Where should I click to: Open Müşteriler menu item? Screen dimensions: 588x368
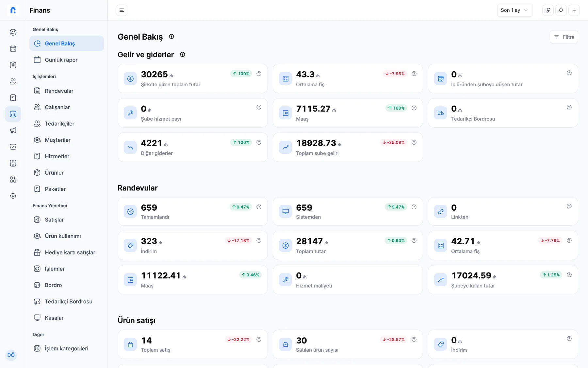pyautogui.click(x=67, y=140)
